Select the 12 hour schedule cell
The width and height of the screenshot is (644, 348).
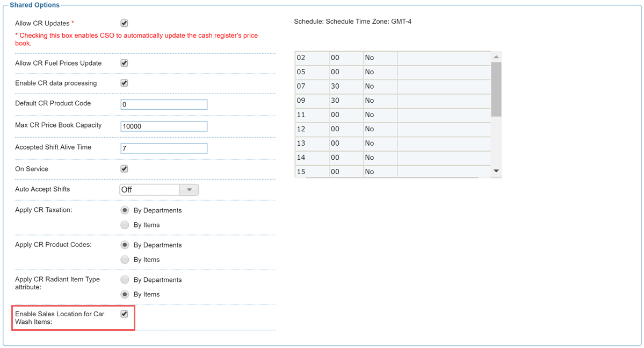pyautogui.click(x=312, y=129)
